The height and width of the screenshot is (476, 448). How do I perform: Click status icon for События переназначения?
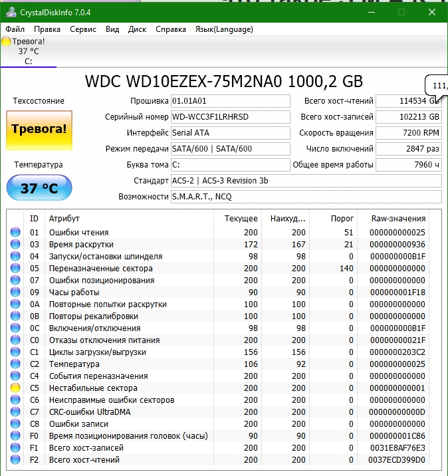(x=15, y=376)
